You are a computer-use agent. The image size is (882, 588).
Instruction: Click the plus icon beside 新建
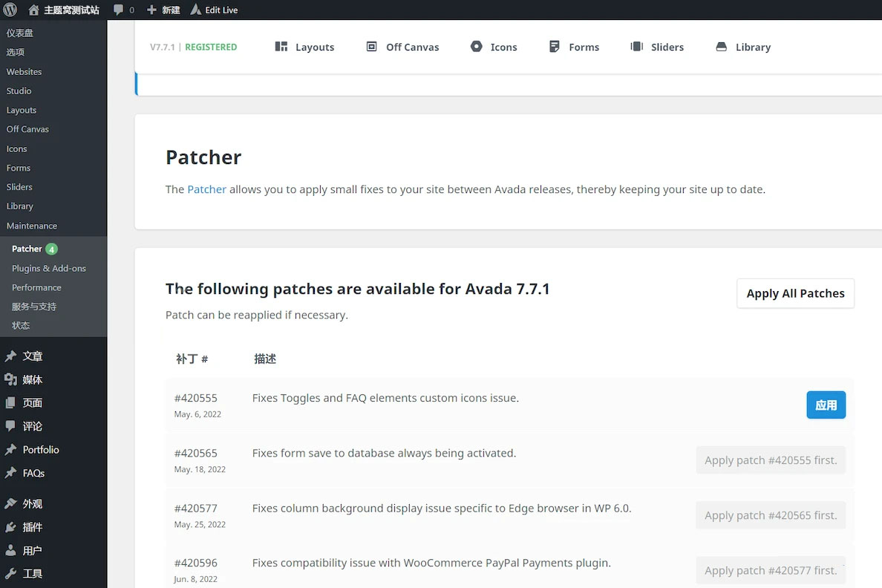click(x=151, y=10)
